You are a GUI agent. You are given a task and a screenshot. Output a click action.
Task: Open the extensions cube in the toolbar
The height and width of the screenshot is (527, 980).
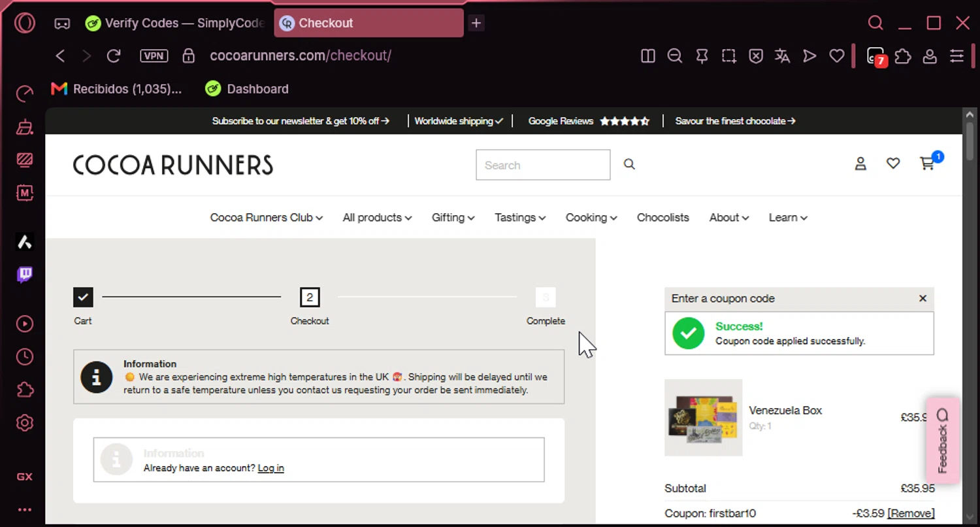pyautogui.click(x=903, y=56)
